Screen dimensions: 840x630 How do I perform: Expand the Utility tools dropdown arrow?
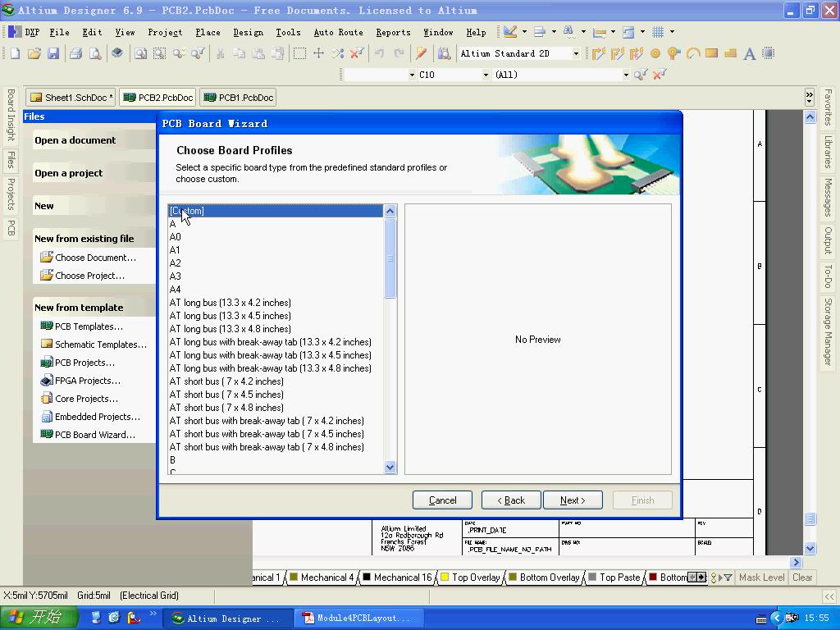524,32
